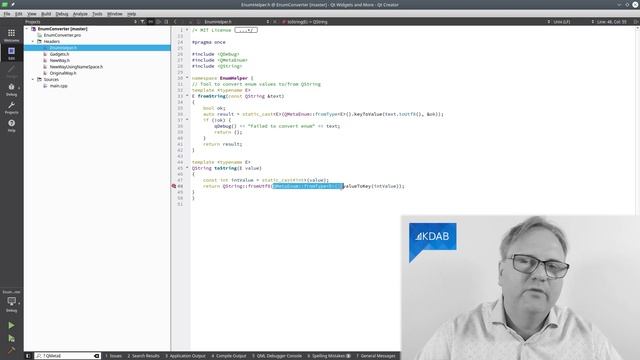This screenshot has width=640, height=360.
Task: Show the Application Output pane
Action: coord(185,356)
